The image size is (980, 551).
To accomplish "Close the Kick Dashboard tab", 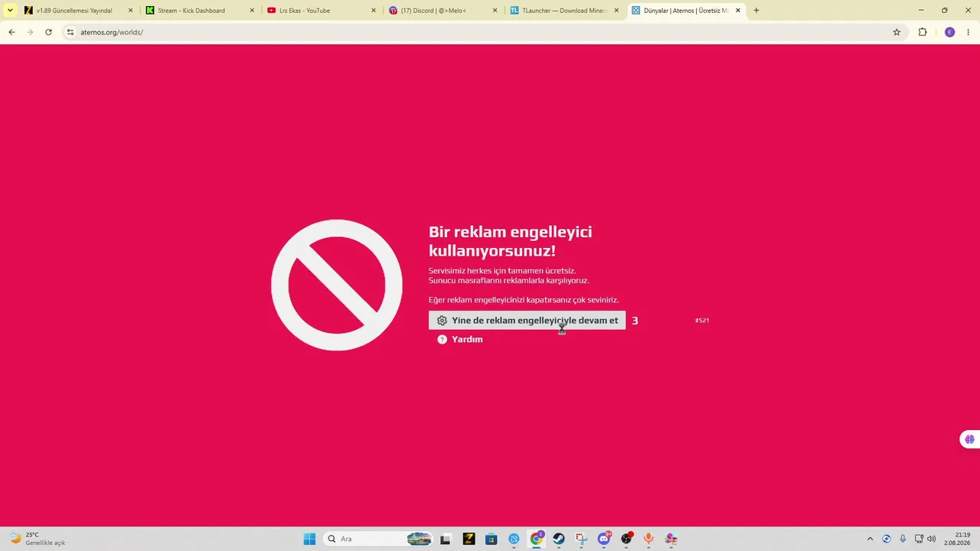I will [x=252, y=11].
